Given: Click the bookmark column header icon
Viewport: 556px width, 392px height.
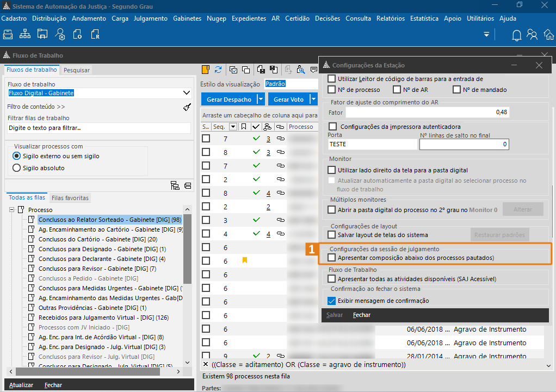Looking at the screenshot, I should click(x=244, y=127).
